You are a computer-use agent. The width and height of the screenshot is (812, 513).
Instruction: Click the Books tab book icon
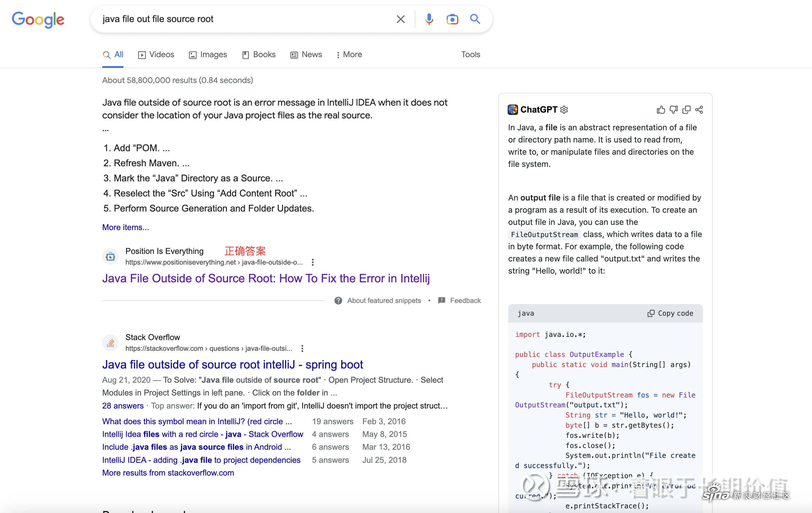point(245,55)
